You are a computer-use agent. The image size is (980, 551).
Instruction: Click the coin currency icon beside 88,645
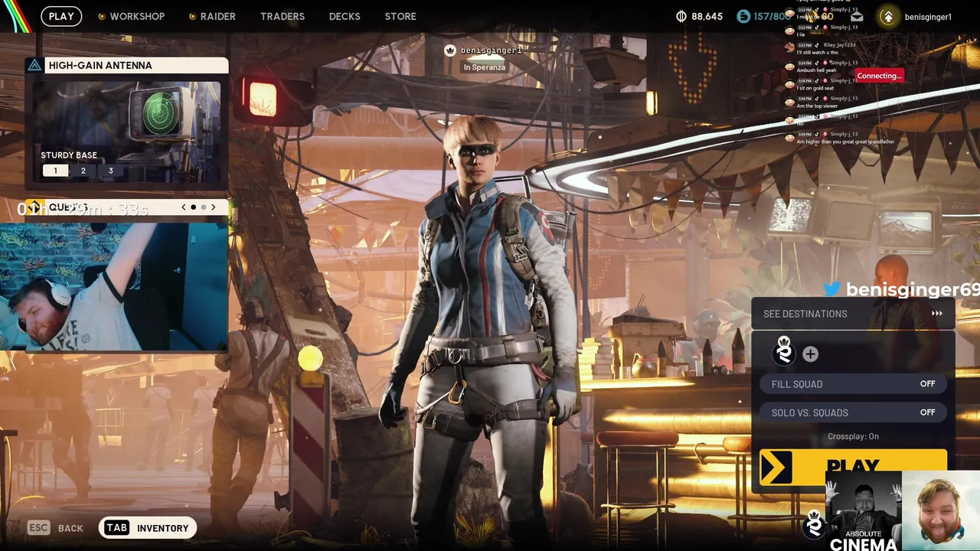(682, 16)
